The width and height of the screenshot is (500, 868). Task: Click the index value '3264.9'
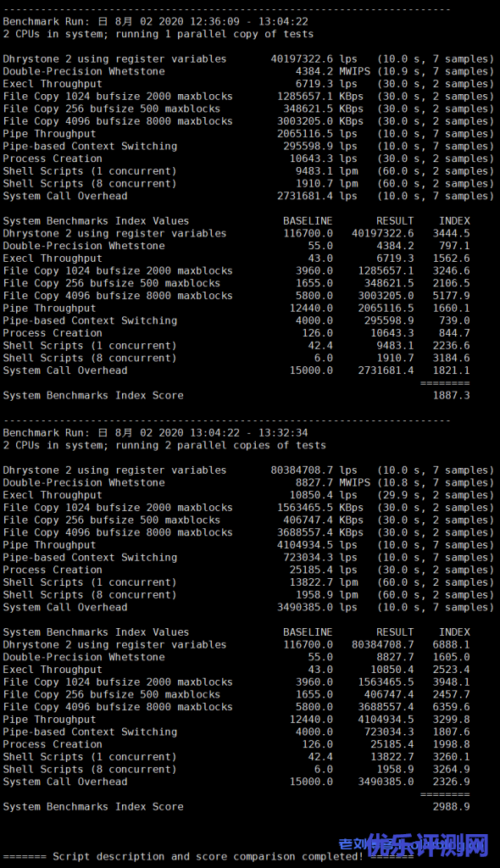pyautogui.click(x=452, y=769)
